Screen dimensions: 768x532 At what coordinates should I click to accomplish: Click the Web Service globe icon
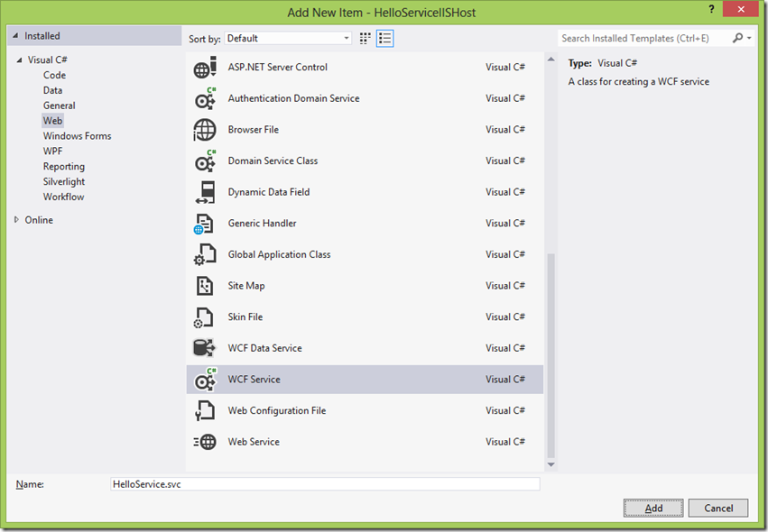click(x=205, y=442)
